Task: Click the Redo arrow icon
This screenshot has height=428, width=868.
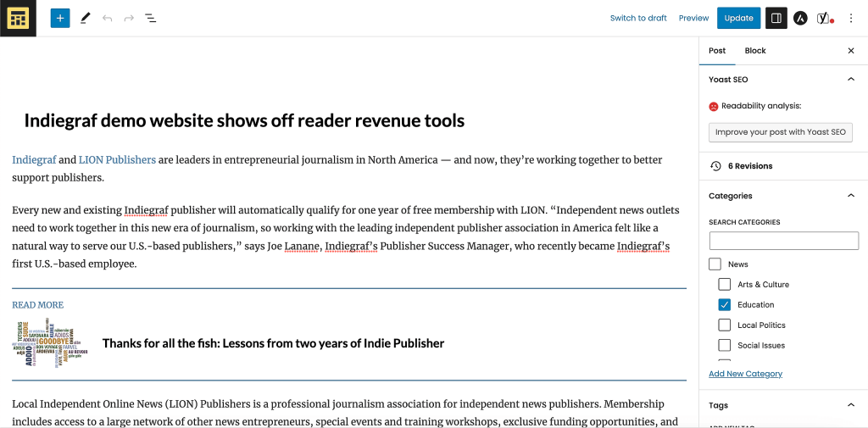Action: (x=129, y=18)
